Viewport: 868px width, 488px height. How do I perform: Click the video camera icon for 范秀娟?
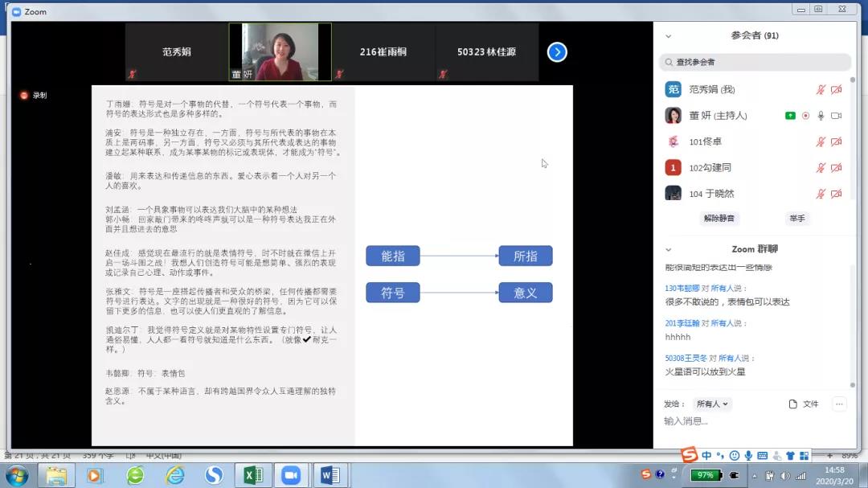[x=837, y=90]
